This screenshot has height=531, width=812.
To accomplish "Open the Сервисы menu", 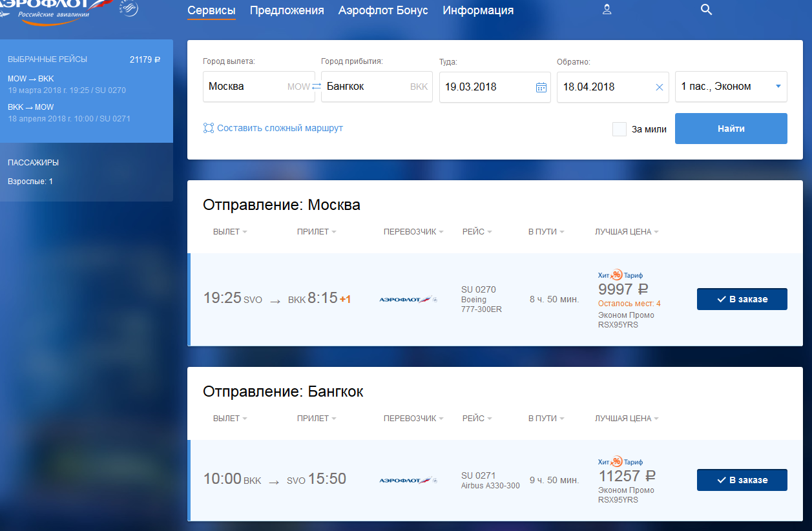I will click(211, 10).
